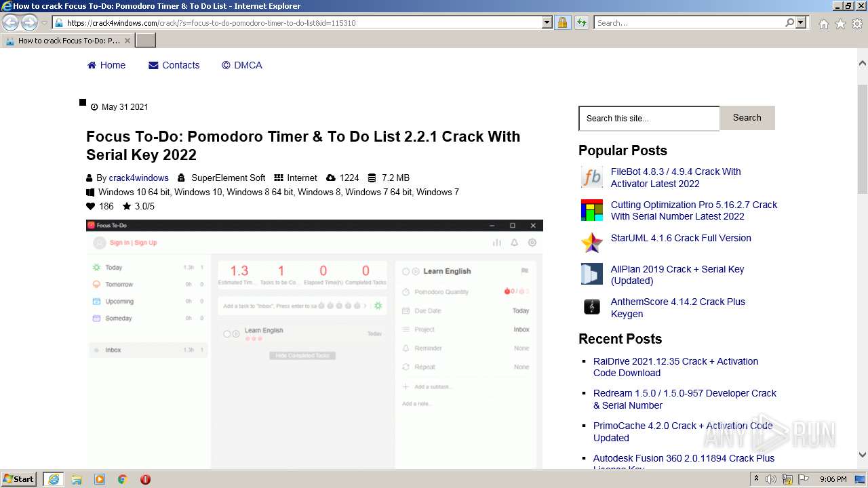Open the favorites star icon
The image size is (868, 488).
tap(840, 24)
